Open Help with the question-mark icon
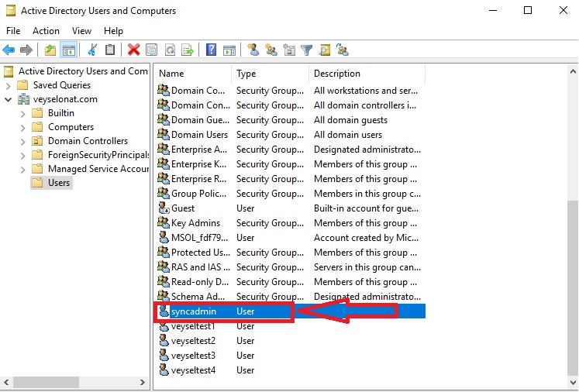579x392 pixels. coord(212,50)
